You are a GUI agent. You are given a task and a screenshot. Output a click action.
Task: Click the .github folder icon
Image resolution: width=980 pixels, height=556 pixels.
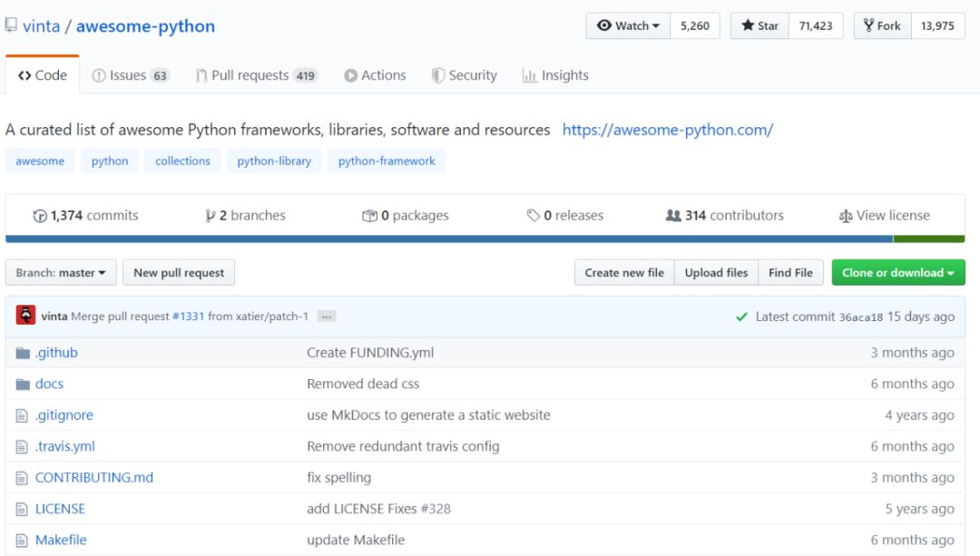[23, 353]
